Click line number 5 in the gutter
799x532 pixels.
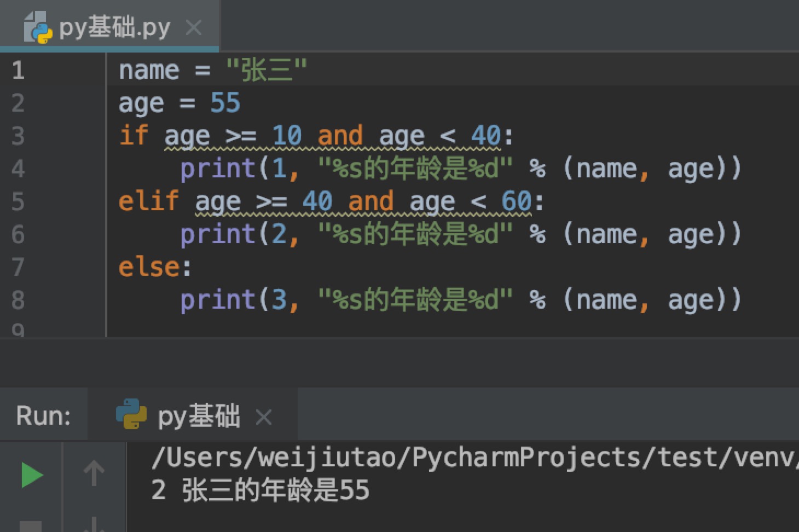(x=18, y=201)
